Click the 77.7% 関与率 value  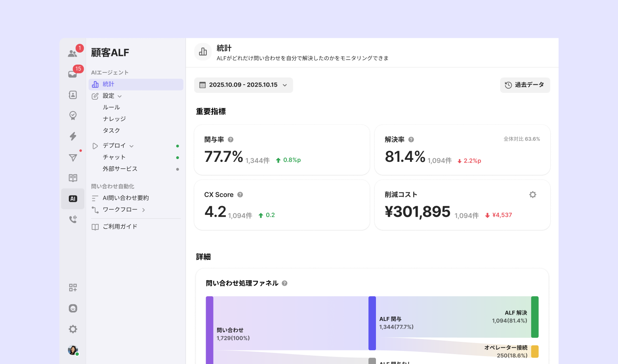(x=224, y=157)
